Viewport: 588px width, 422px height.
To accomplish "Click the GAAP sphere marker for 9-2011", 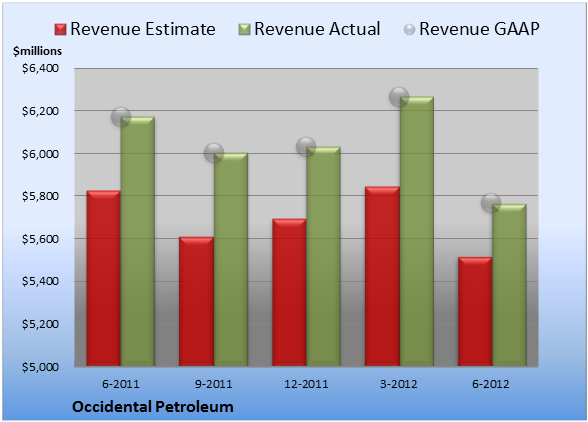I will [214, 153].
